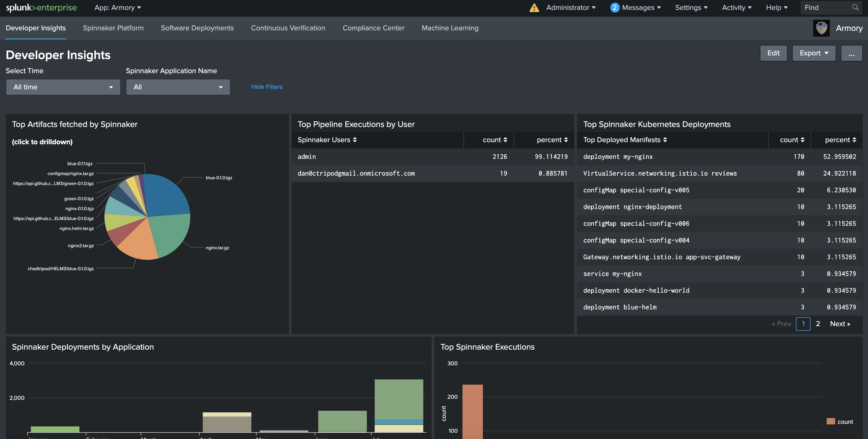Open the Settings menu
Image resolution: width=868 pixels, height=439 pixels.
point(691,7)
